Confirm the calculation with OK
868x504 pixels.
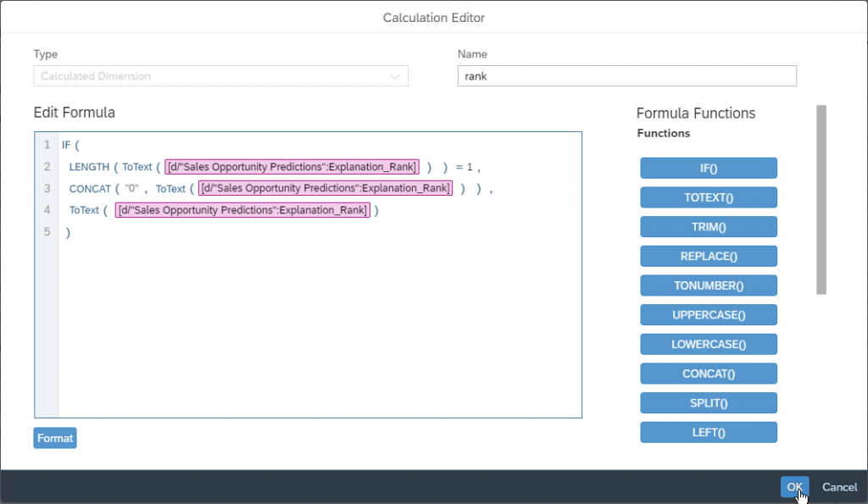[794, 487]
